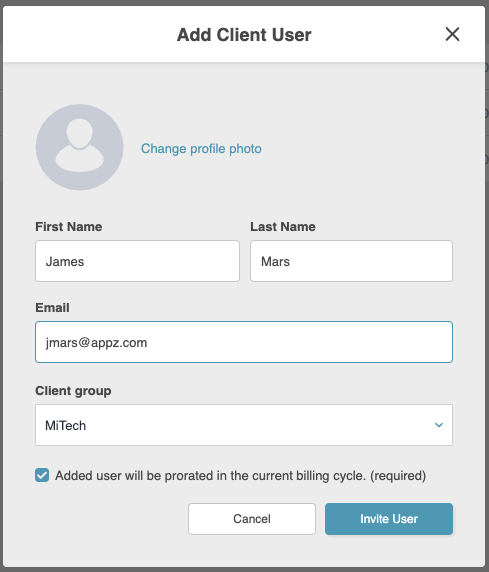
Task: Click the Add Client User dialog title
Action: [x=244, y=35]
